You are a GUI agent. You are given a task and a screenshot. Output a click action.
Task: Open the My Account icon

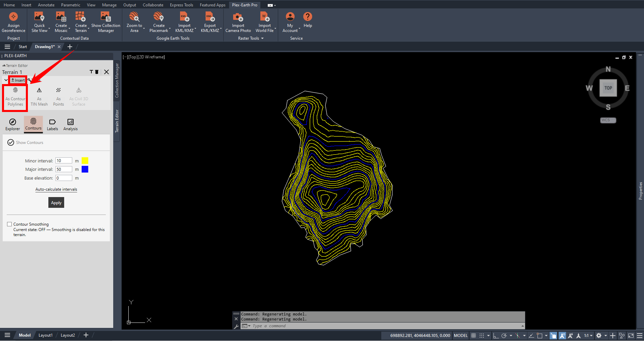(290, 16)
